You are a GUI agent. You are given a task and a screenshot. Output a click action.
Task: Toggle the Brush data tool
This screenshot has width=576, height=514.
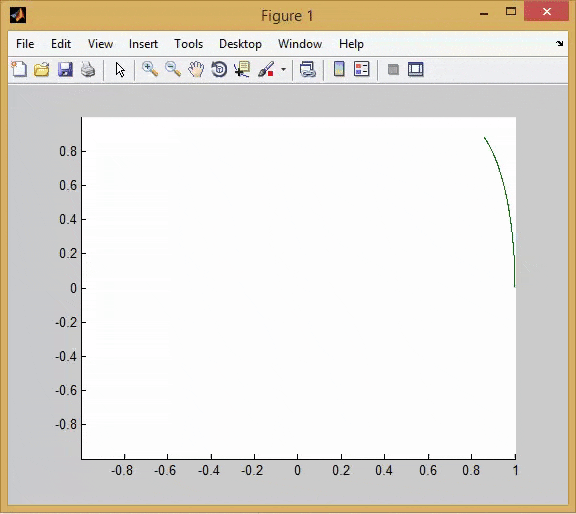pos(266,69)
